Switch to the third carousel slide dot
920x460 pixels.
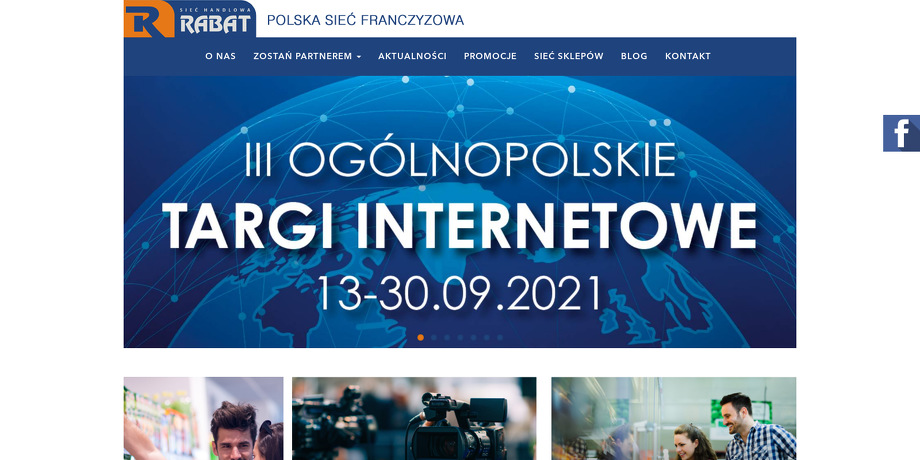tap(447, 337)
